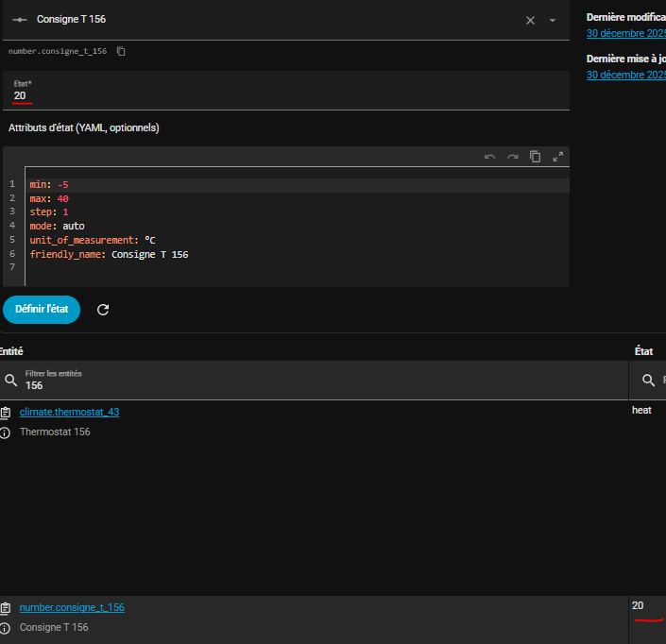The height and width of the screenshot is (644, 666).
Task: Open the number.consigne_t_156 link in list
Action: click(72, 607)
